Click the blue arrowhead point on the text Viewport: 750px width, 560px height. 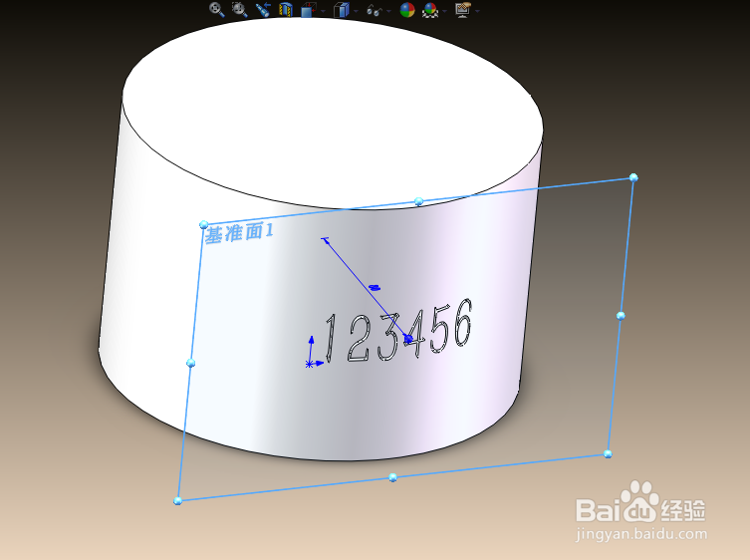(x=408, y=339)
